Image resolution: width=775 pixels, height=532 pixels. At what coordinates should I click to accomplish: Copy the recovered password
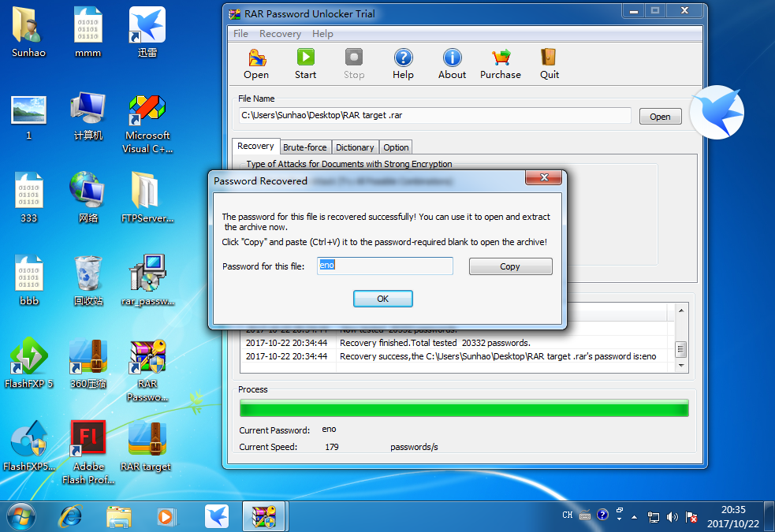coord(510,266)
